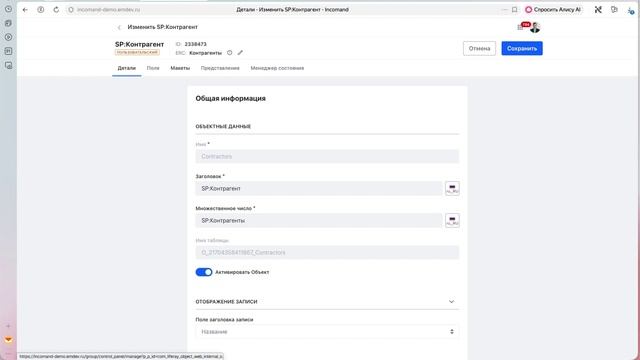This screenshot has height=360, width=640.
Task: Open localization flag button for Заголовок field
Action: (x=452, y=188)
